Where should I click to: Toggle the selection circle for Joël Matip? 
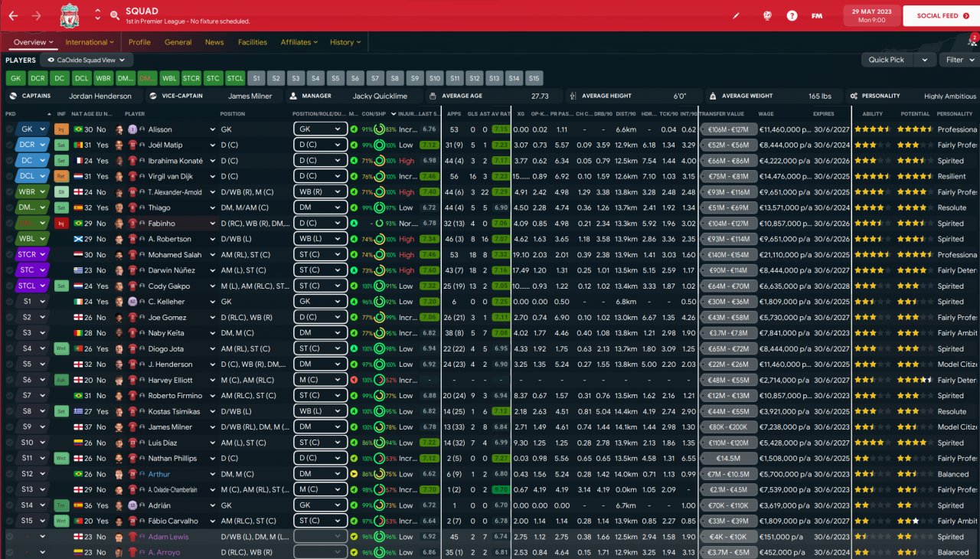tap(10, 145)
